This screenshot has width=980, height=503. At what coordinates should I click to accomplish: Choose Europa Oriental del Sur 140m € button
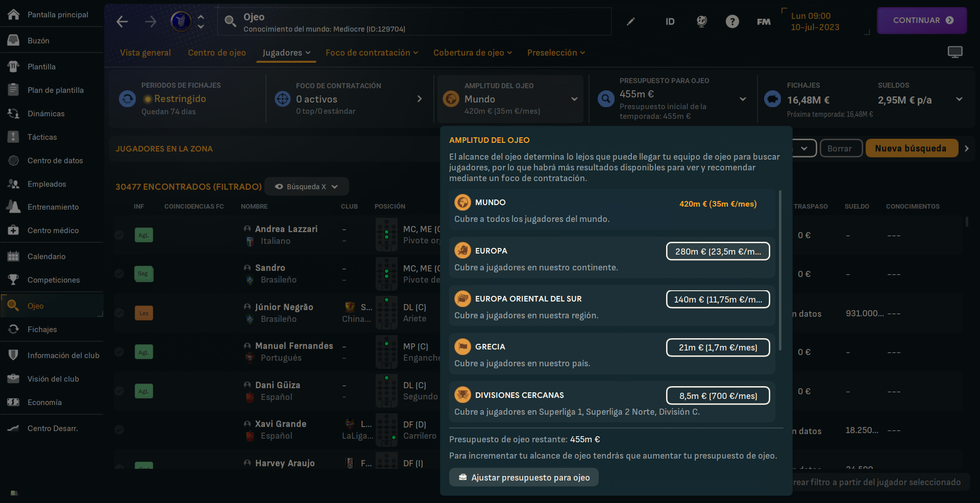718,299
